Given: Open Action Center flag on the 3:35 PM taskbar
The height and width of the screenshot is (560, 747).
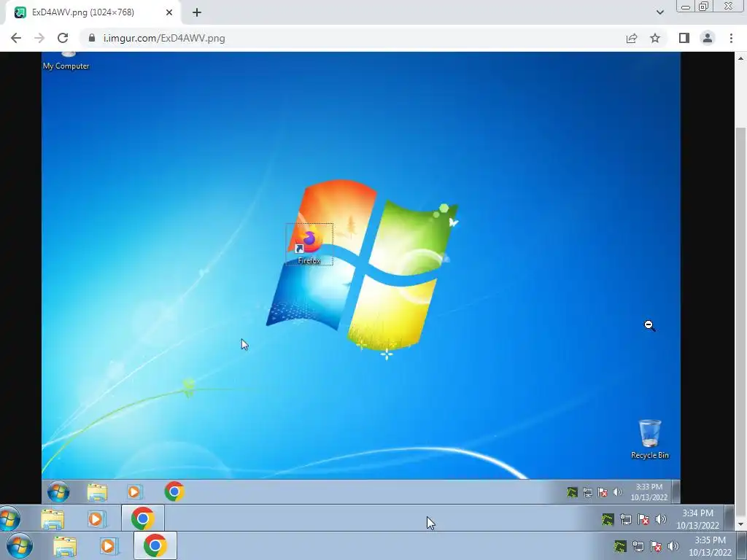Looking at the screenshot, I should (x=656, y=546).
